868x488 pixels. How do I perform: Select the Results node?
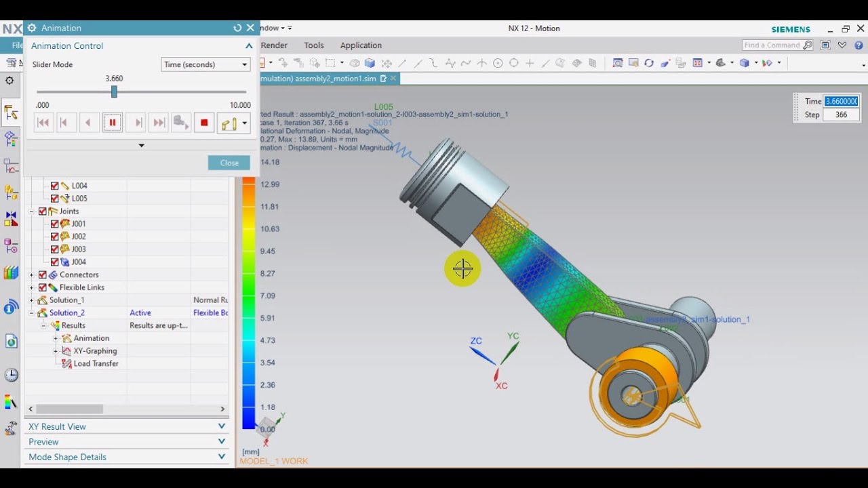(73, 325)
